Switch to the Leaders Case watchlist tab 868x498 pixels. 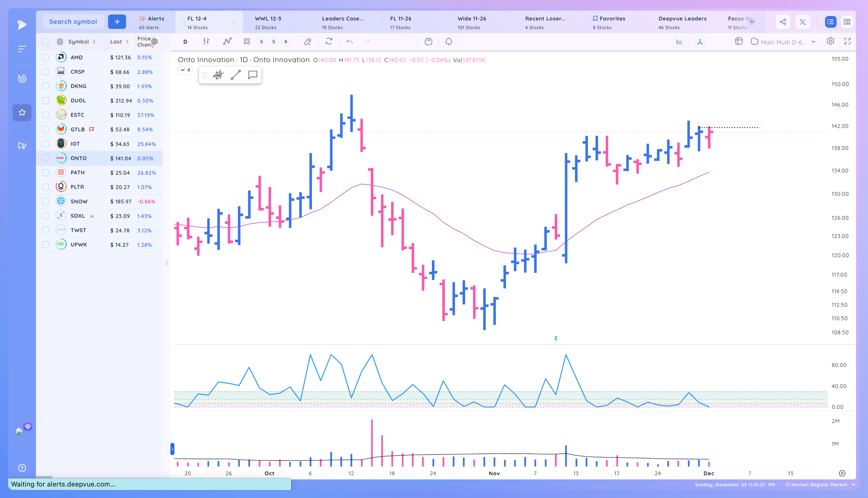[344, 23]
